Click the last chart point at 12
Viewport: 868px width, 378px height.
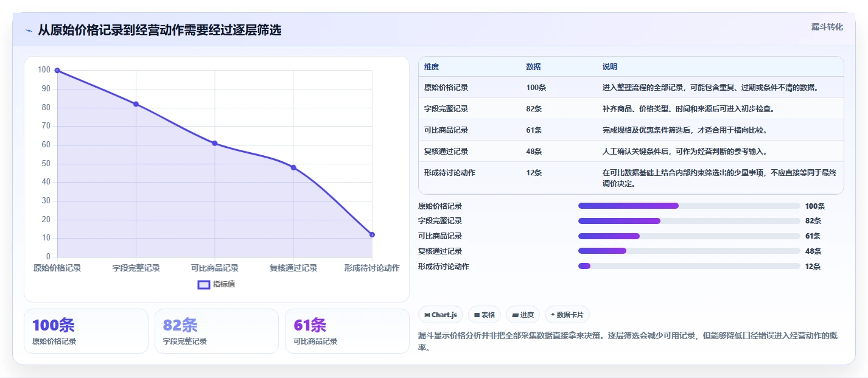pyautogui.click(x=372, y=234)
